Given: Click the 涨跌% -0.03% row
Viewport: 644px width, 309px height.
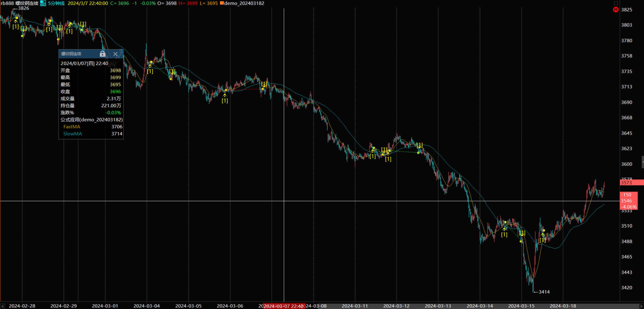Looking at the screenshot, I should [91, 113].
